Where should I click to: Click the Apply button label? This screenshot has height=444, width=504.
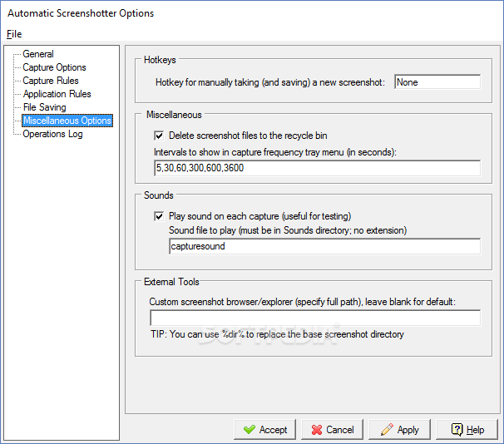408,430
